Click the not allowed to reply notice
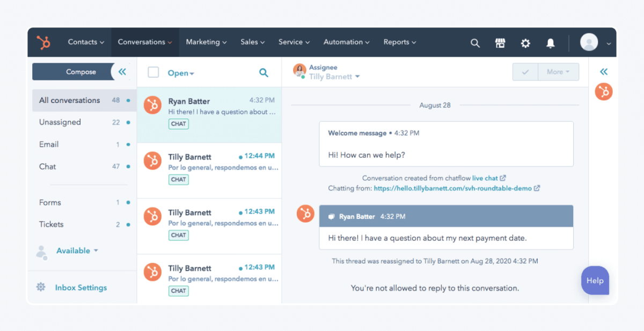The image size is (644, 331). (x=435, y=288)
